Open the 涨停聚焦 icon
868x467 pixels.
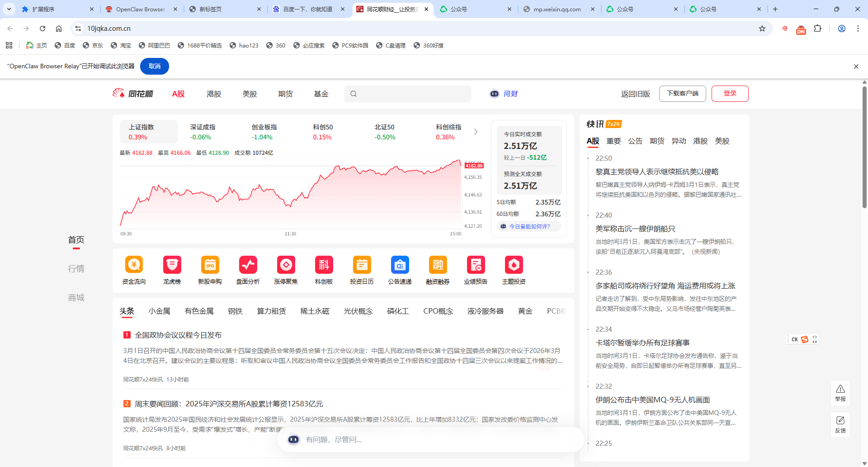point(286,265)
